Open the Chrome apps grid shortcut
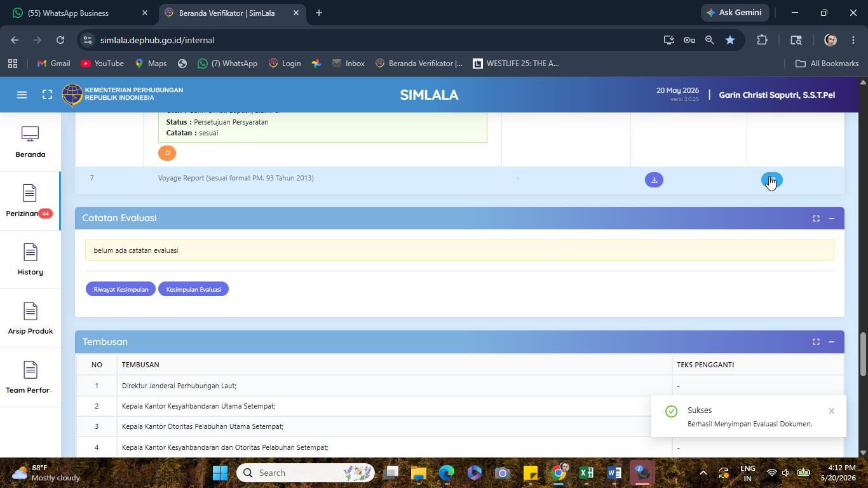Image resolution: width=868 pixels, height=488 pixels. 13,64
